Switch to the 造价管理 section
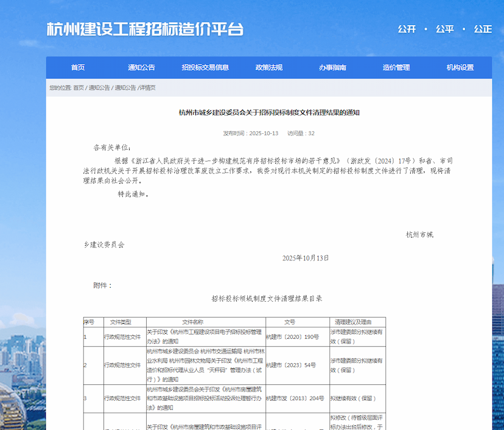 pyautogui.click(x=396, y=68)
